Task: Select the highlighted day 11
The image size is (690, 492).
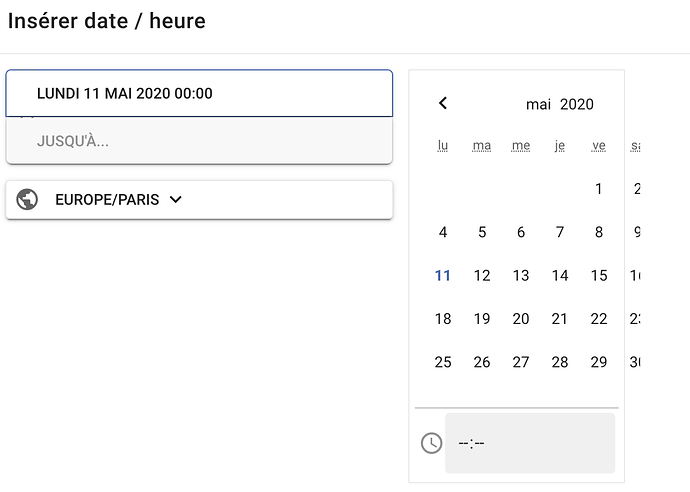Action: (x=443, y=276)
